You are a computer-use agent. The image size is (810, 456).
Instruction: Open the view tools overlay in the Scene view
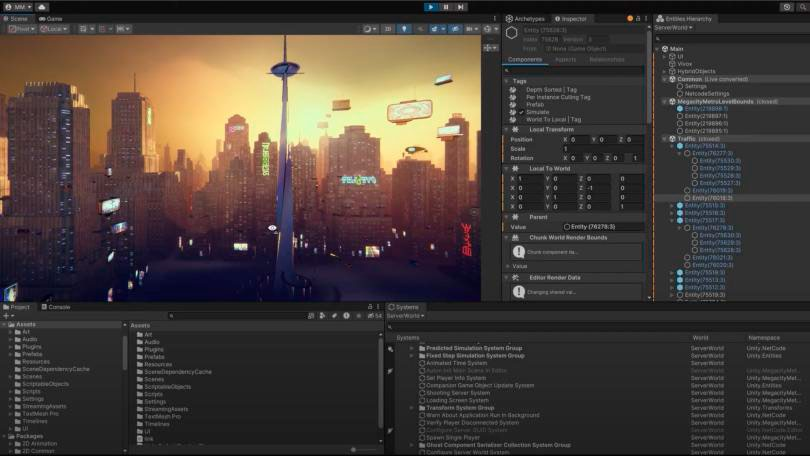pyautogui.click(x=490, y=48)
